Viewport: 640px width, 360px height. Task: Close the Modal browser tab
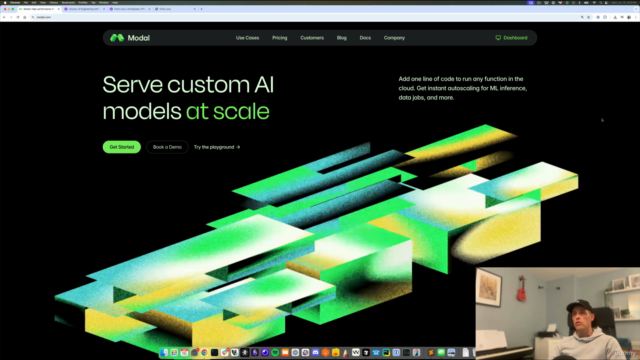point(58,9)
